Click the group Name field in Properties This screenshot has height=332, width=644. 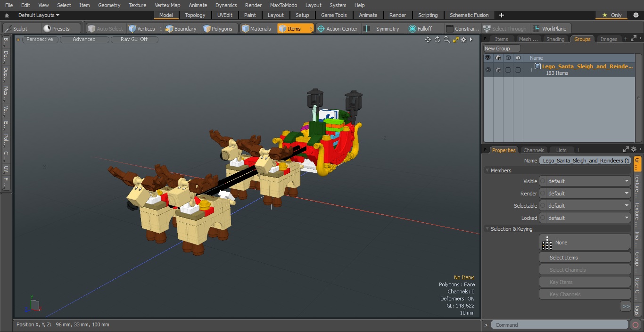pos(585,161)
